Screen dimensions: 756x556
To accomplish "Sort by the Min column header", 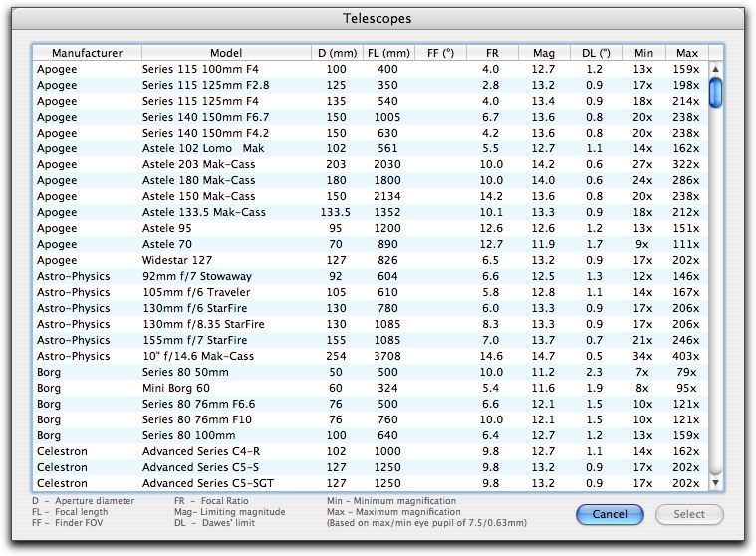I will 643,53.
